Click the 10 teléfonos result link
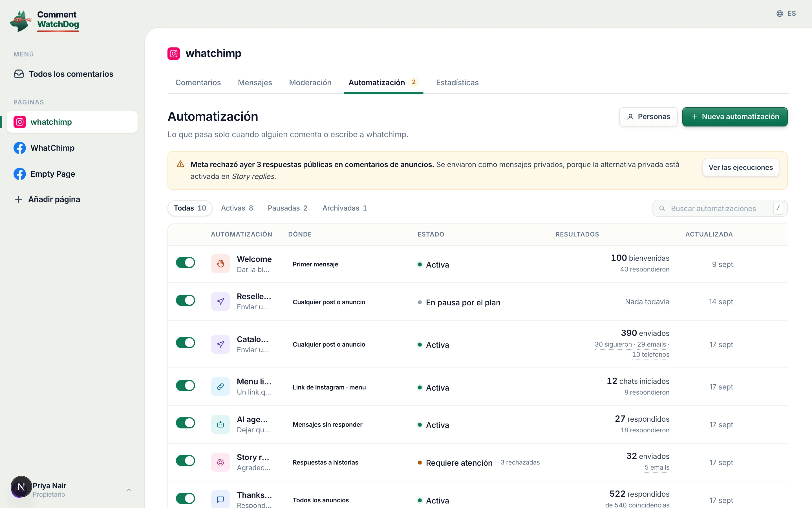 click(x=651, y=354)
